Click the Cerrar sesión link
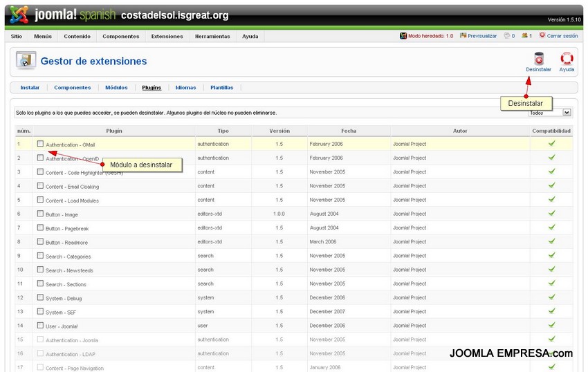Viewport: 588px width, 372px height. click(x=562, y=36)
